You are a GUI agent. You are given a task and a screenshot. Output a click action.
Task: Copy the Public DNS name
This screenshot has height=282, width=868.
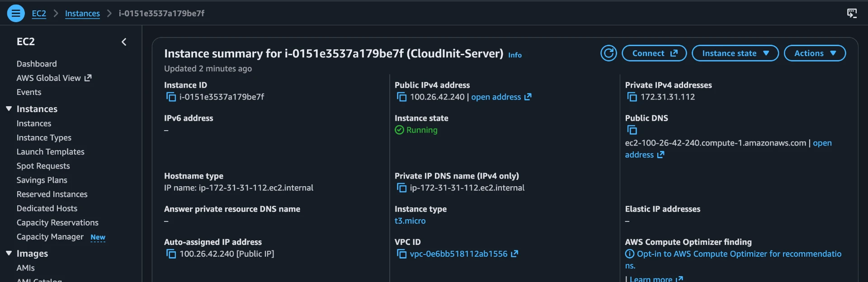pos(632,130)
